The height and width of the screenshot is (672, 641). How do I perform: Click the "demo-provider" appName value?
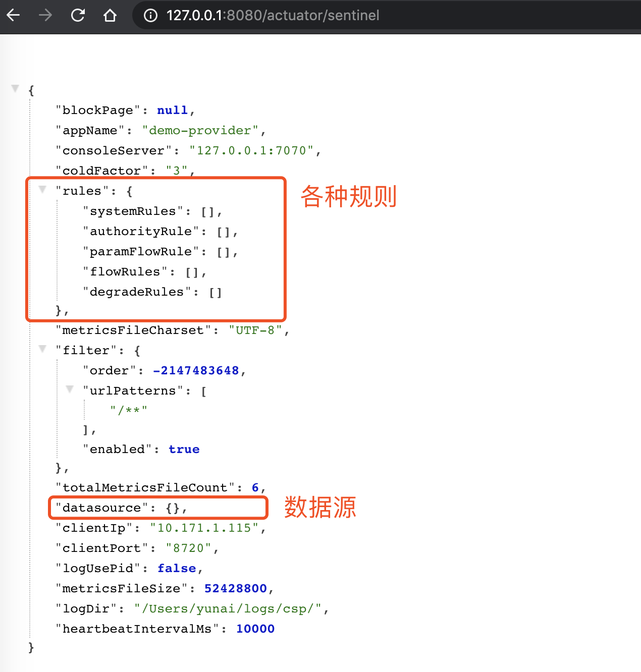click(x=199, y=130)
